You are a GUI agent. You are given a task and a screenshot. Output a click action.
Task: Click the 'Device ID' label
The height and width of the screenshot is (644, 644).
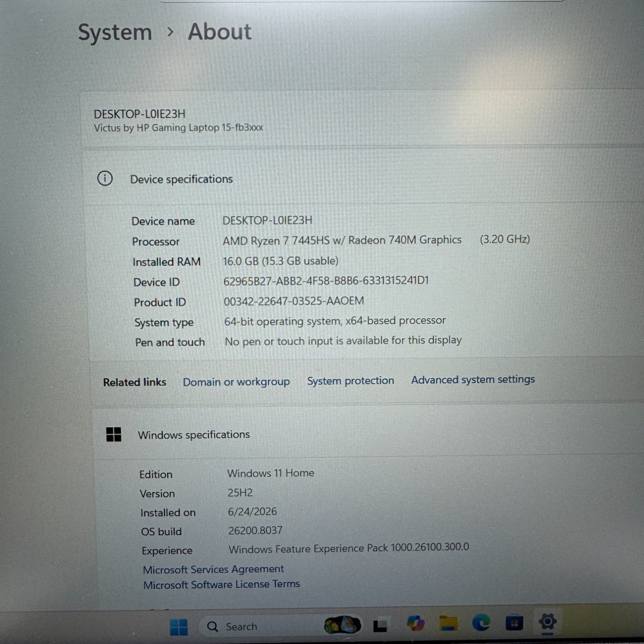click(x=156, y=282)
